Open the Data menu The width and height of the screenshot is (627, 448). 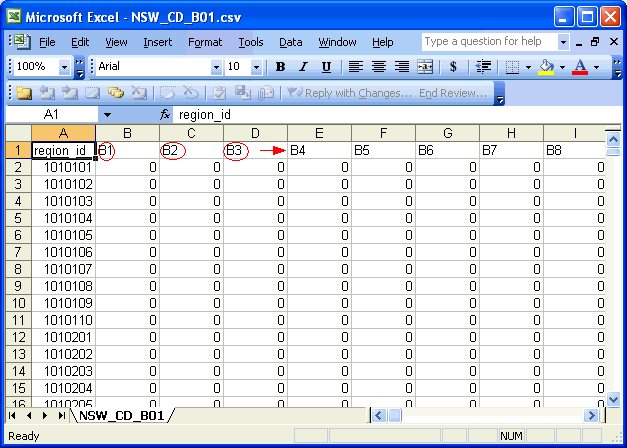click(x=290, y=42)
